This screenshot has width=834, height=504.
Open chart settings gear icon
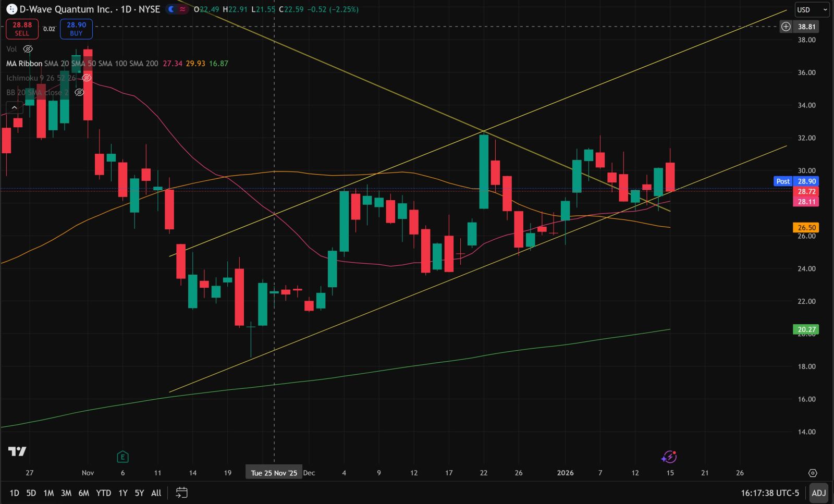tap(812, 473)
